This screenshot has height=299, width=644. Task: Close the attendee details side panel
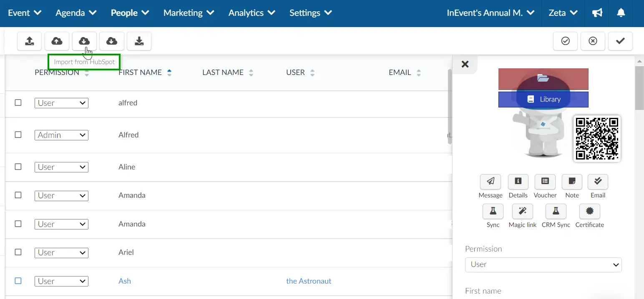465,65
